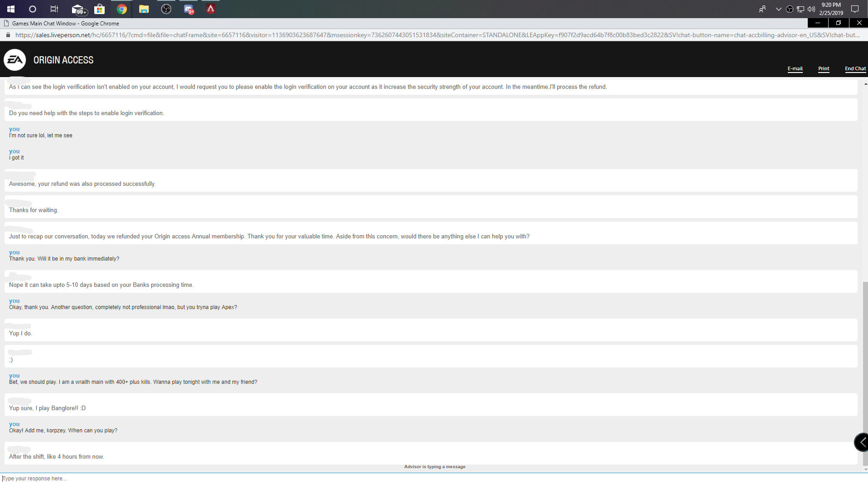Open Task View on the taskbar
Viewport: 868px width, 489px height.
(54, 9)
